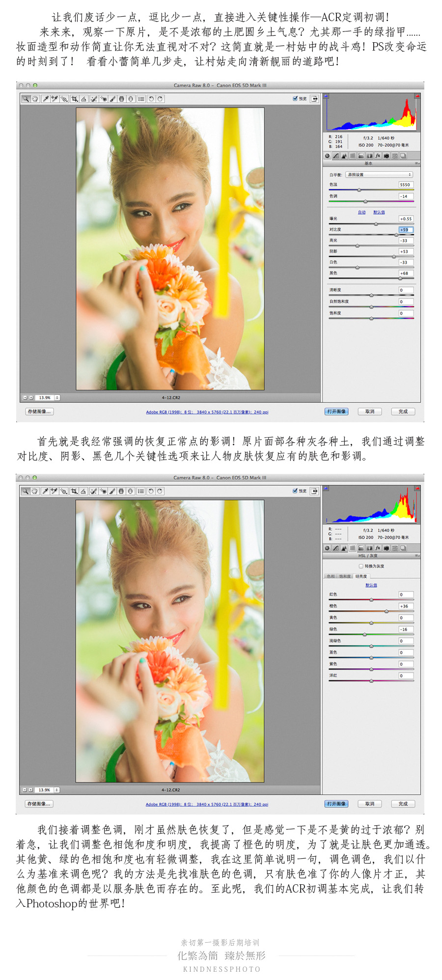Click 橙色 value field showing +36

406,606
